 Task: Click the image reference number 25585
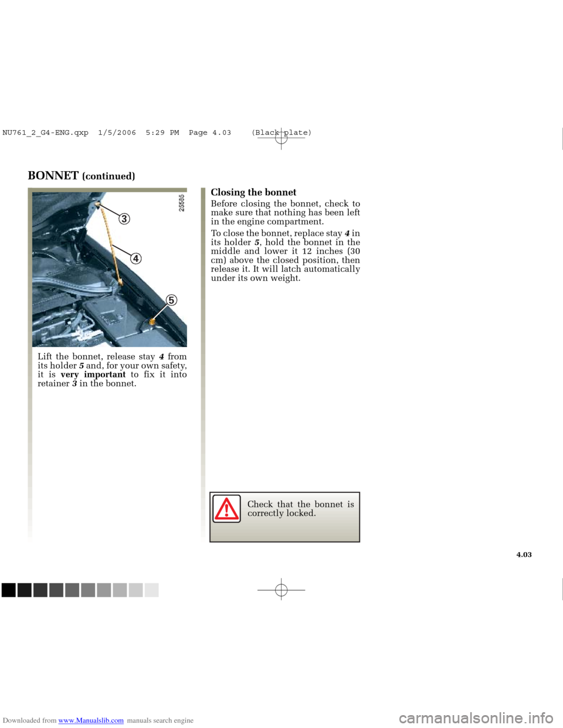[x=182, y=202]
